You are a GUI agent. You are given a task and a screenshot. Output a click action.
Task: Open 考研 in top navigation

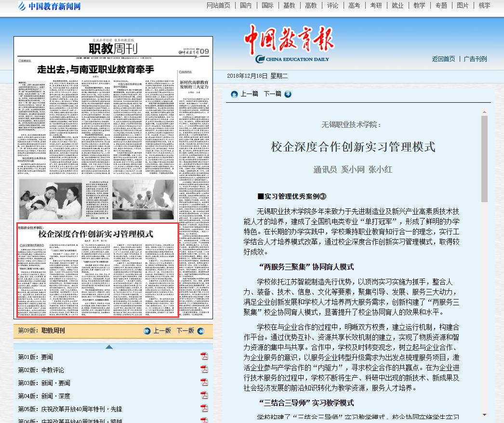coord(376,6)
